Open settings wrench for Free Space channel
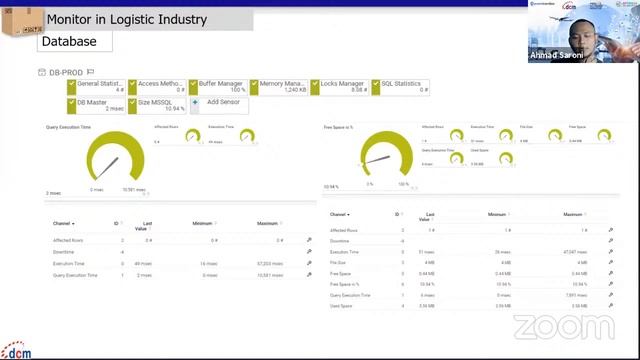This screenshot has height=360, width=640. coord(611,273)
